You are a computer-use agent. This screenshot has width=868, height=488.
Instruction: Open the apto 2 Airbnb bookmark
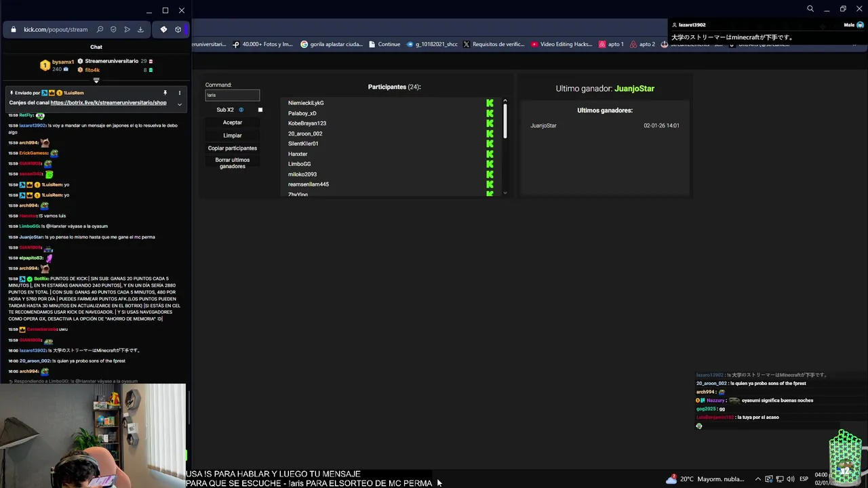(642, 44)
